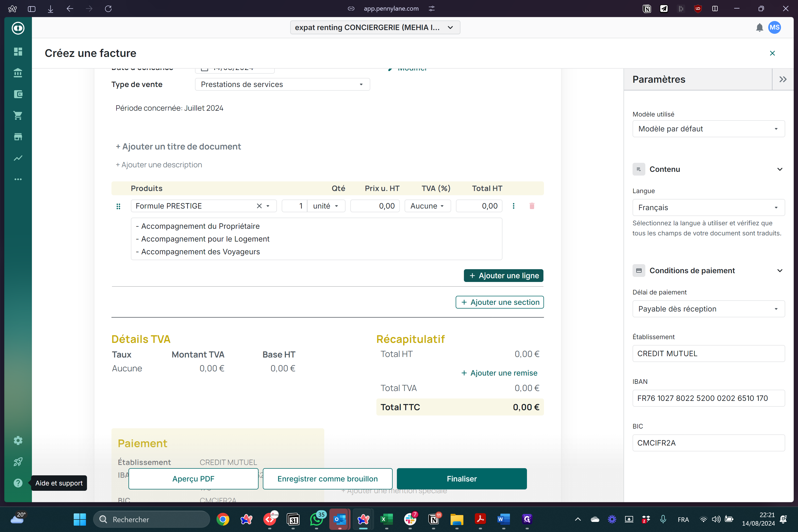
Task: Click the Établissement CREDIT MUTUEL field
Action: point(708,354)
